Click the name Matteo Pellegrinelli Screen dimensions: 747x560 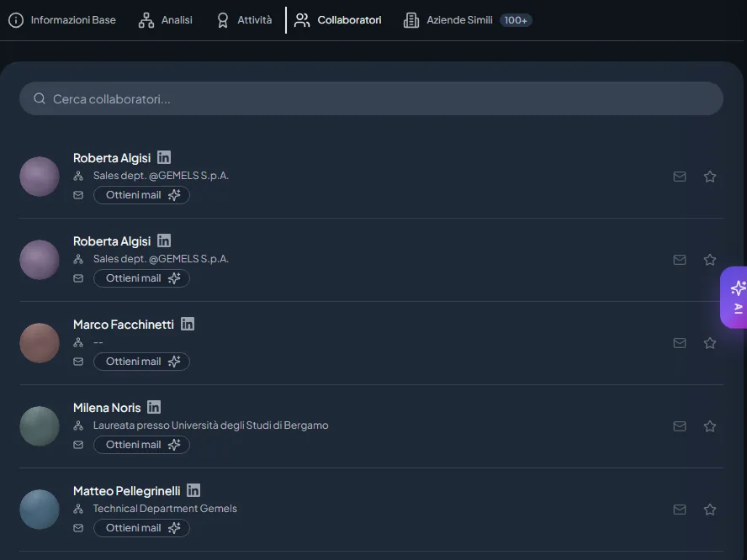[x=127, y=491]
